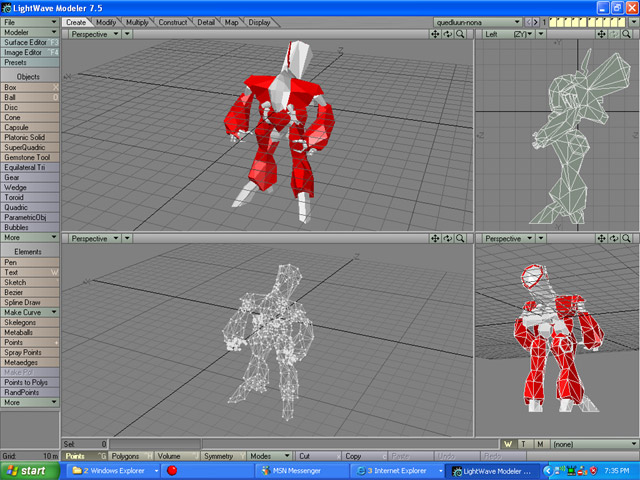The image size is (640, 480).
Task: Open the Modes dropdown
Action: click(269, 456)
